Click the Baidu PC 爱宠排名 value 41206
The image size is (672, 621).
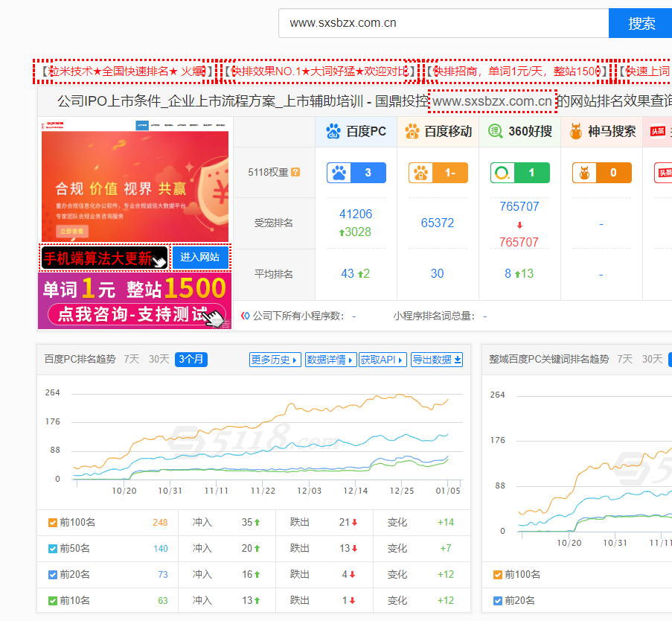point(356,214)
